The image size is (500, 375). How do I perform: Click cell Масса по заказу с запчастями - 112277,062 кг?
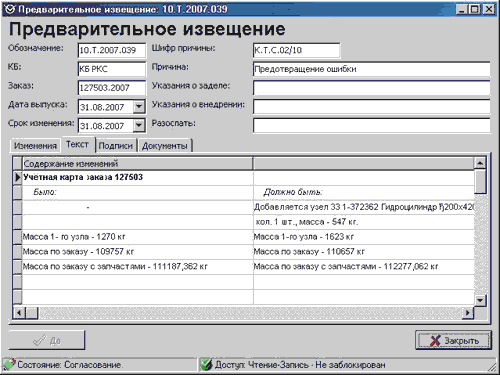(364, 266)
